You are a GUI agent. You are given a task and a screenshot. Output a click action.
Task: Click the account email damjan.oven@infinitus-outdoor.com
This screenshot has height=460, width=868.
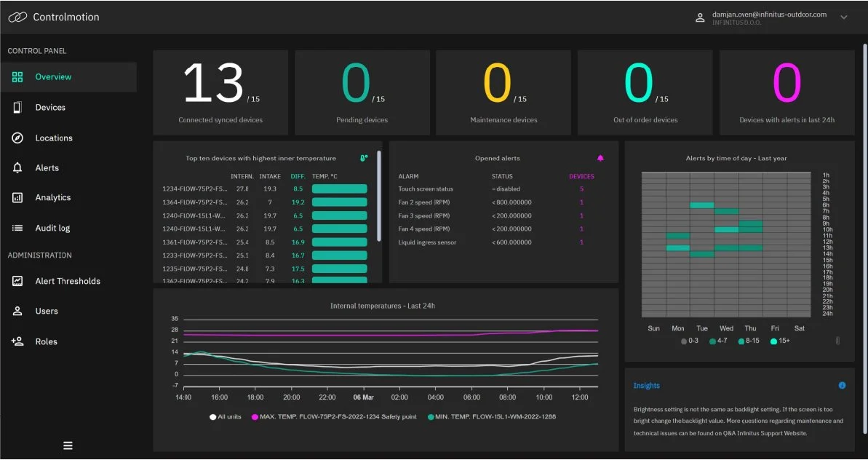click(x=770, y=15)
